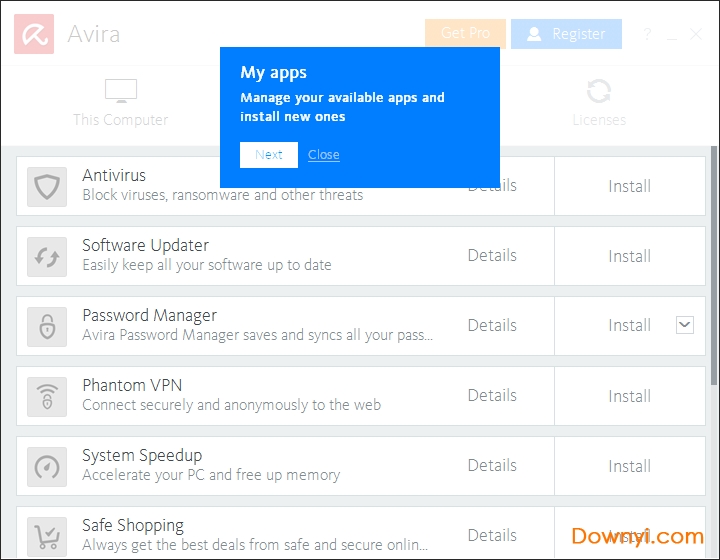This screenshot has height=560, width=720.
Task: Click the Software Updater arrows icon
Action: tap(47, 257)
